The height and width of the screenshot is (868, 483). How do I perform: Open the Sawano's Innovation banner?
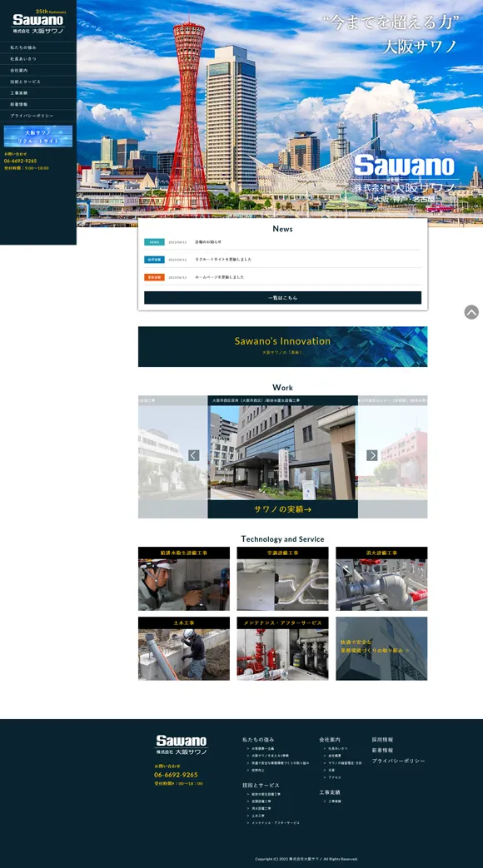(282, 346)
